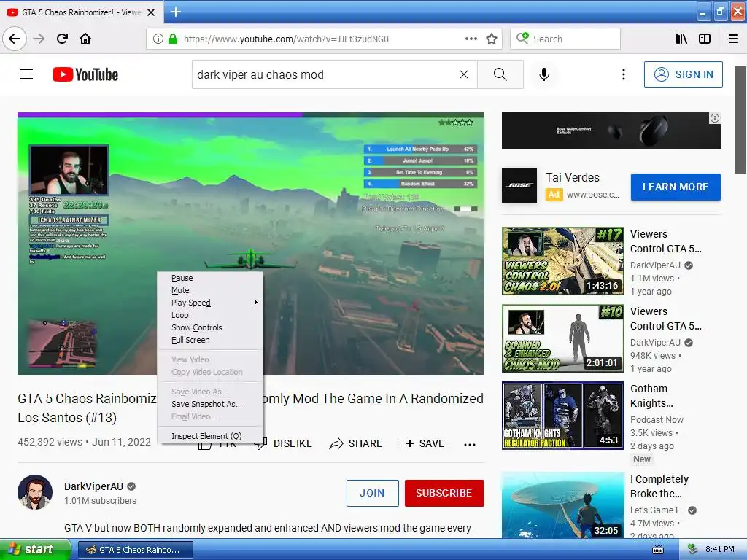Choose Save Snapshot As from the context menu

210,404
